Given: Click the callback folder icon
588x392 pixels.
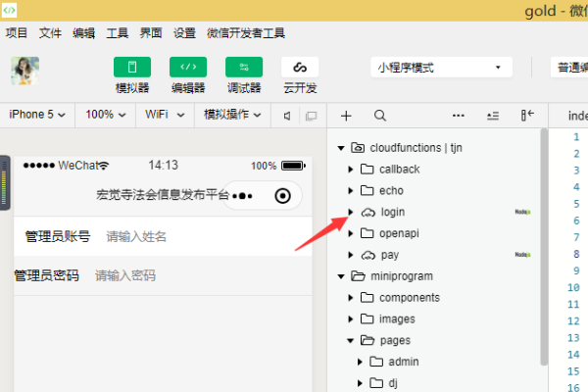Looking at the screenshot, I should tap(367, 170).
